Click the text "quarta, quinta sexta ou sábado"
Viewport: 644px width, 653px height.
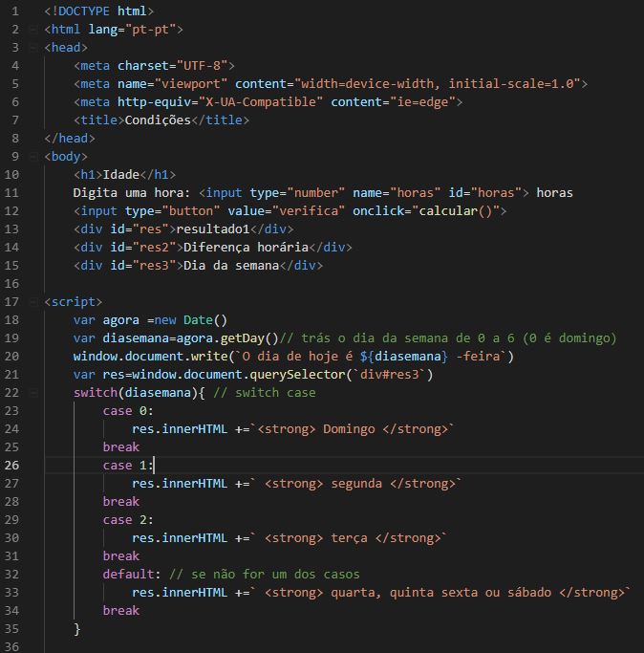click(440, 593)
